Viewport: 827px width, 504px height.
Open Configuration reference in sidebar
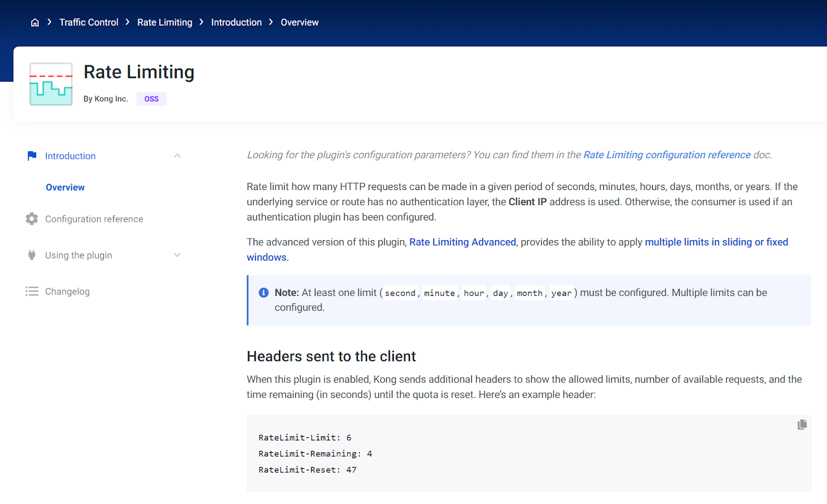(x=94, y=219)
